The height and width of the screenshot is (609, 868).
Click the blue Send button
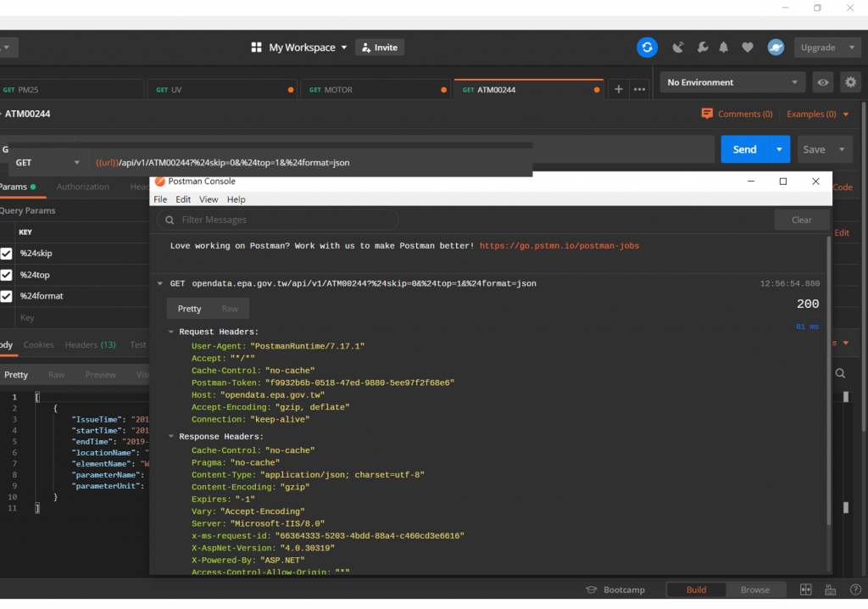point(744,149)
